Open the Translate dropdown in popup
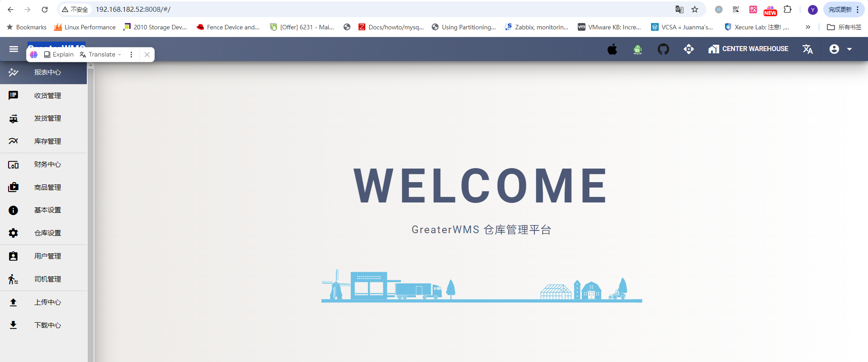Screen dimensions: 868x362 coord(100,54)
